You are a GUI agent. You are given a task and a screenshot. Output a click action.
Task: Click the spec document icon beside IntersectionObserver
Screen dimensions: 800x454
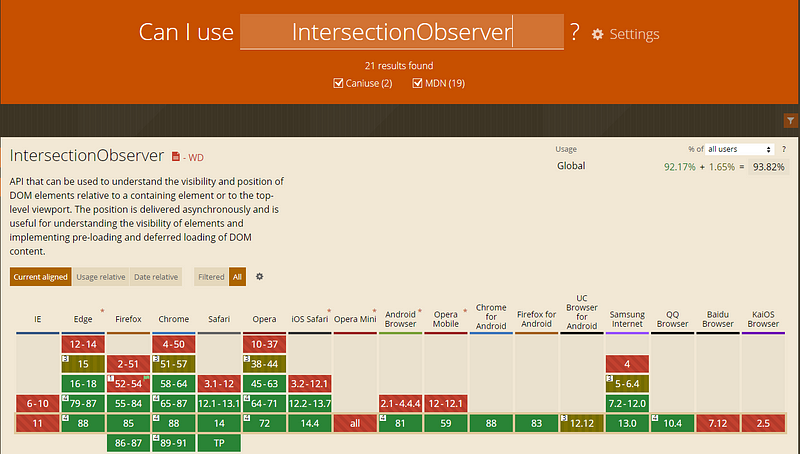[177, 157]
